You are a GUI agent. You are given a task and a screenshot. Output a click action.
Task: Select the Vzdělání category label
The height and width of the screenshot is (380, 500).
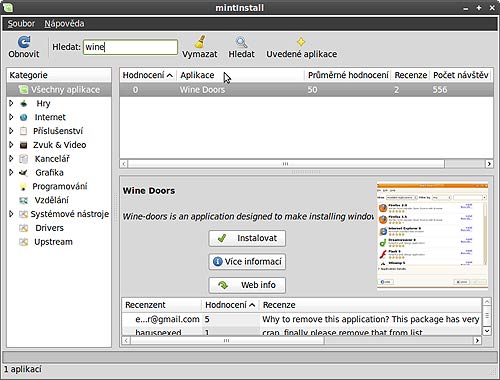[x=52, y=200]
